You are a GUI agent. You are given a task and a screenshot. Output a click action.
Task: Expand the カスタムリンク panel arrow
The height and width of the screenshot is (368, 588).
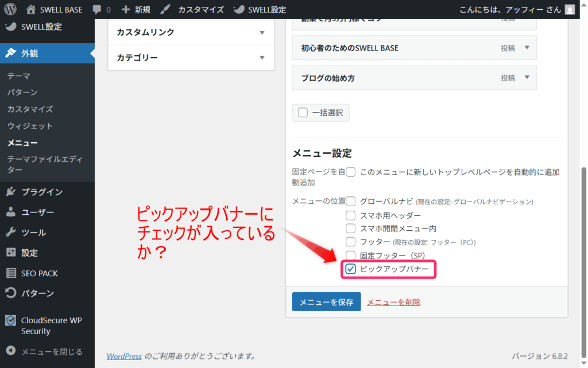pyautogui.click(x=262, y=33)
